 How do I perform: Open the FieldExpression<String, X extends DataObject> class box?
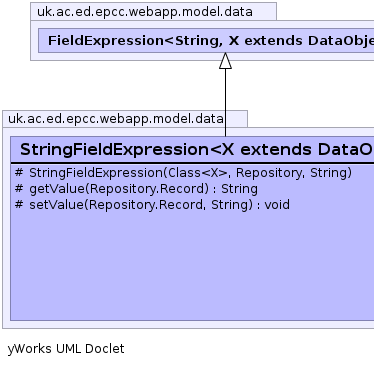coord(206,41)
